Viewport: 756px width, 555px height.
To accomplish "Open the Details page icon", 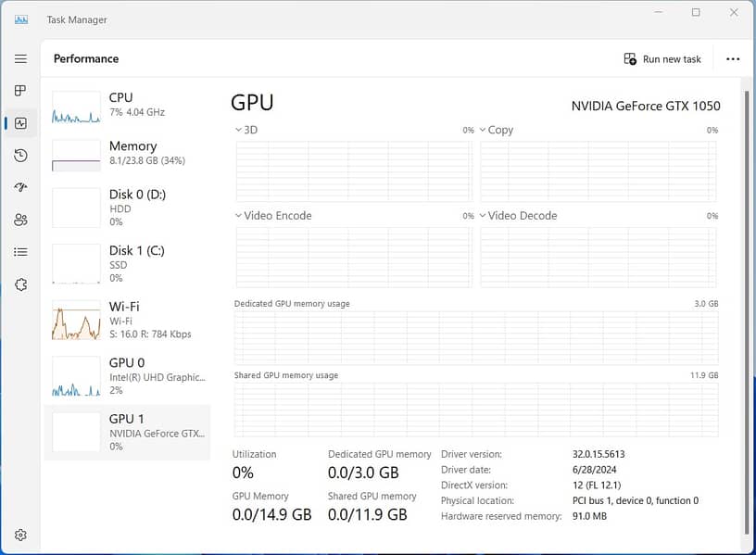I will tap(20, 252).
